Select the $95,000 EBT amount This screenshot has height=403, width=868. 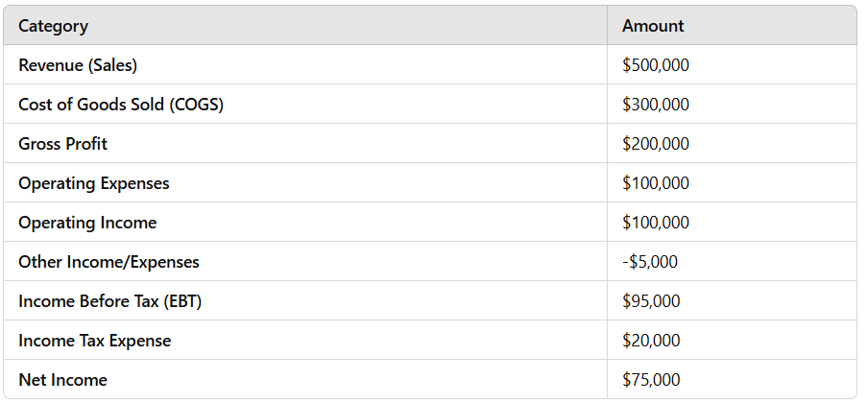pos(651,301)
